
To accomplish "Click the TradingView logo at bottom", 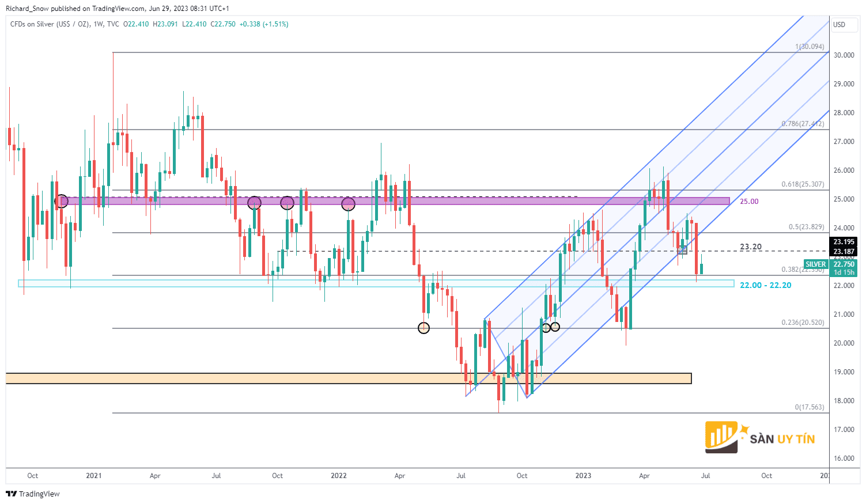I will [x=33, y=494].
